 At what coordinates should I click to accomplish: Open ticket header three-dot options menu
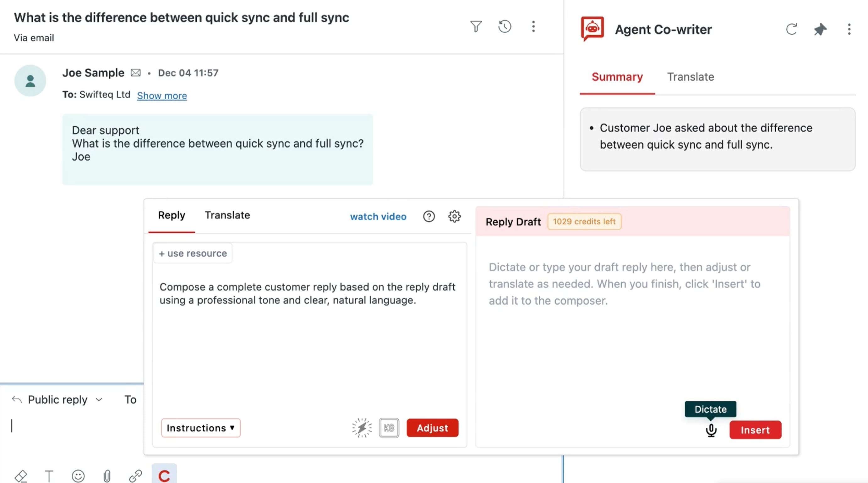click(x=533, y=27)
